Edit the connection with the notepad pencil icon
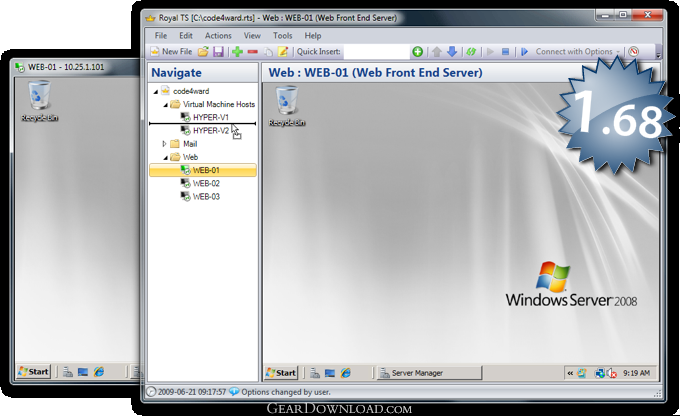 pyautogui.click(x=283, y=52)
